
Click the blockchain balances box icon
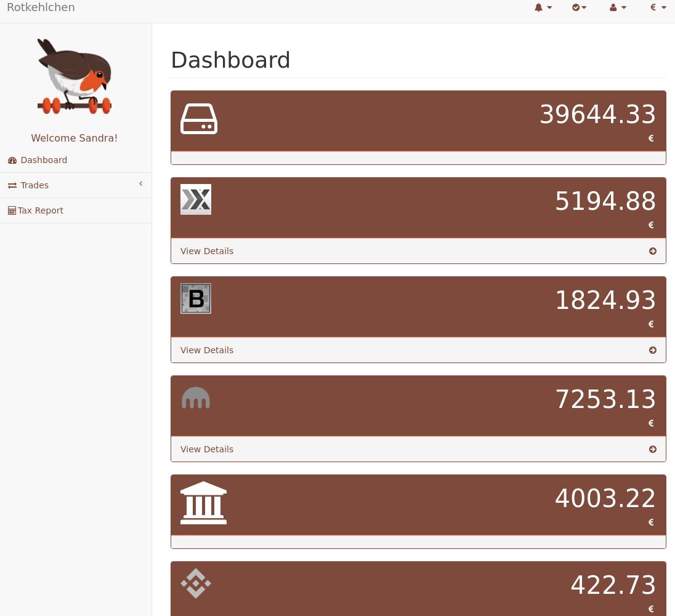(x=198, y=119)
